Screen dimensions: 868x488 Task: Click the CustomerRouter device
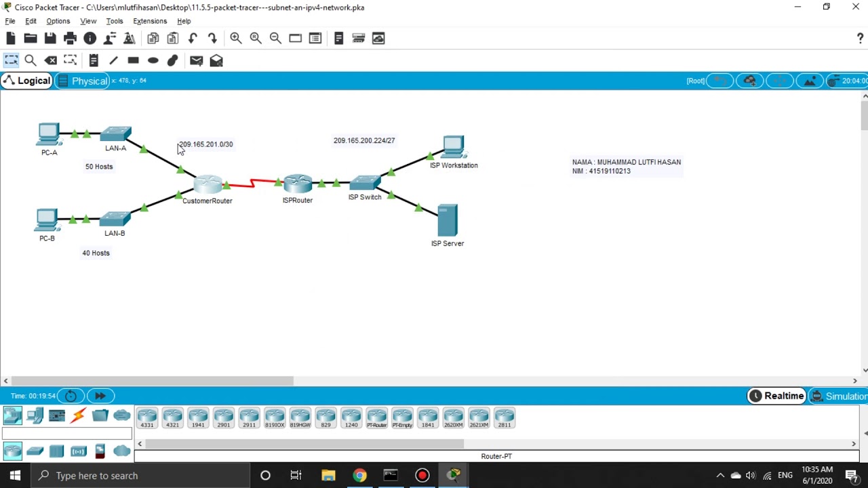point(208,184)
